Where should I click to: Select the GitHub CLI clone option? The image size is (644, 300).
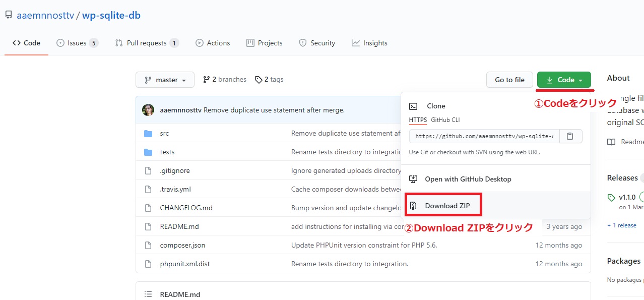click(x=445, y=120)
